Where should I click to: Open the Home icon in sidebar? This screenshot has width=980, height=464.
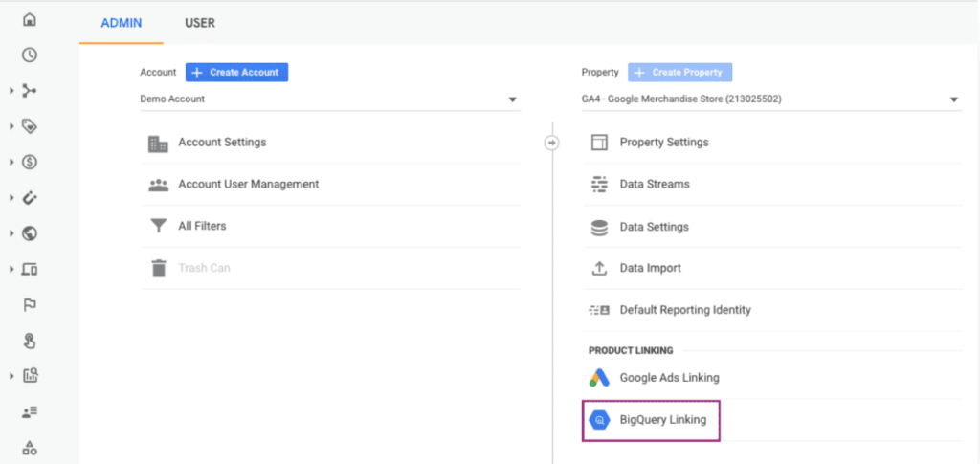tap(30, 19)
